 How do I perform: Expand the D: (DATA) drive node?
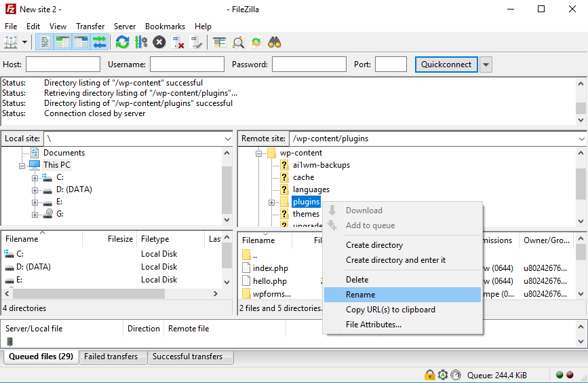click(x=35, y=189)
